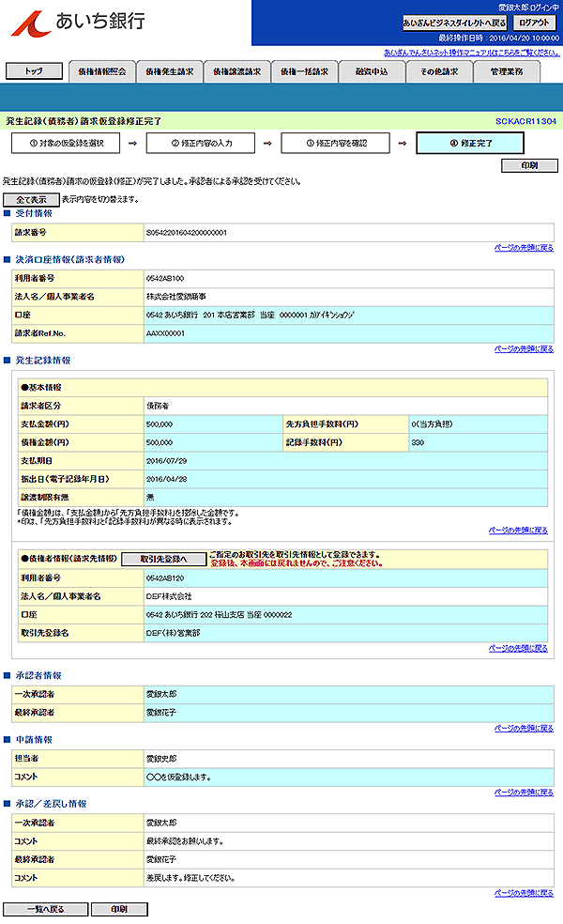This screenshot has width=563, height=924.
Task: Click the ログアウト button
Action: (534, 23)
